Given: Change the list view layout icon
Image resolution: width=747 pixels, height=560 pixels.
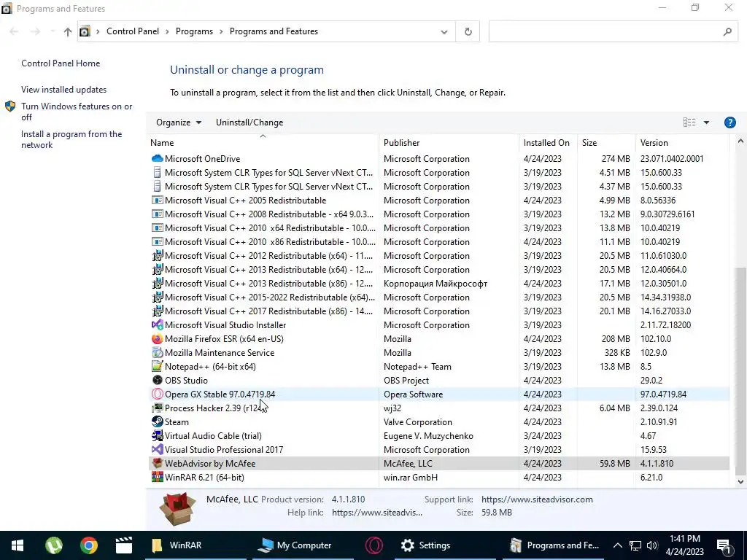Looking at the screenshot, I should (x=689, y=122).
